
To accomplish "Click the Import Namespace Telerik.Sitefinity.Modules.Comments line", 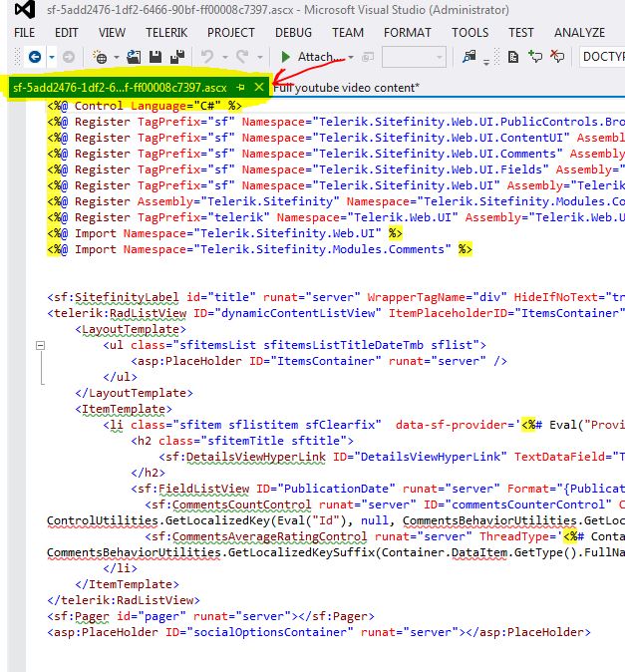I will tap(259, 249).
